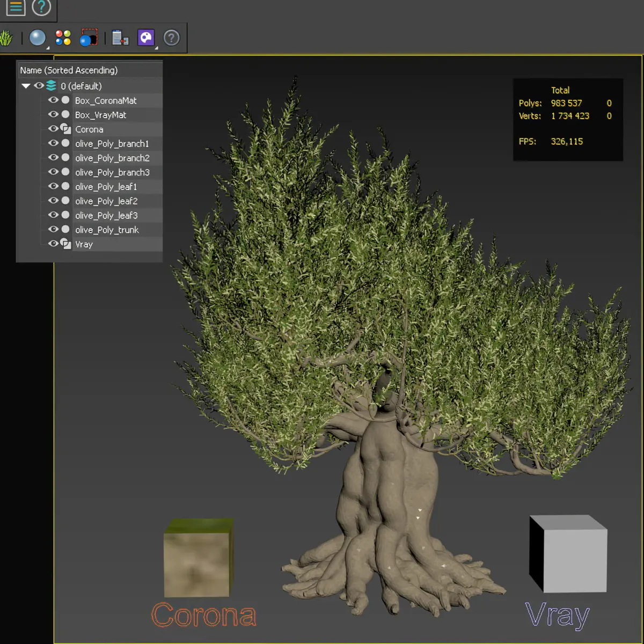Image resolution: width=644 pixels, height=644 pixels.
Task: Click the Verts count 1 734 423
Action: click(x=570, y=116)
